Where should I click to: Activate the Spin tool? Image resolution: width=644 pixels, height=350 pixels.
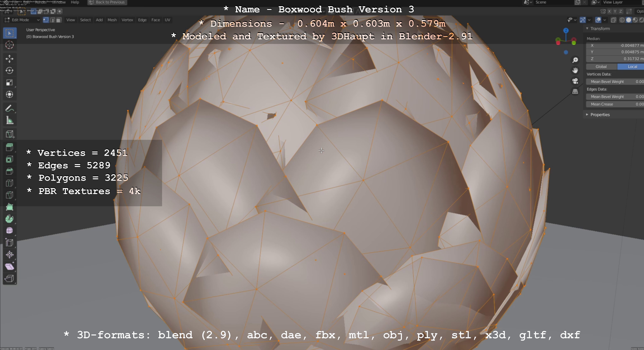pos(10,219)
